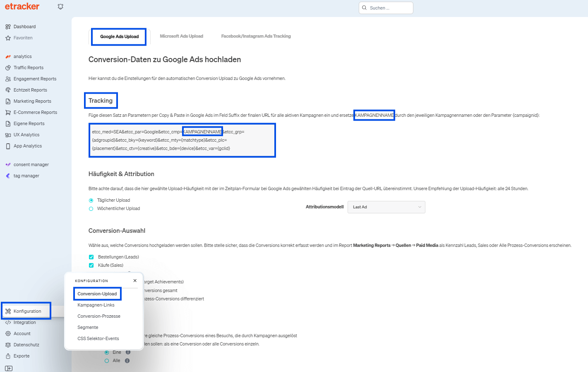
Task: Click the search magnifier icon
Action: point(364,8)
